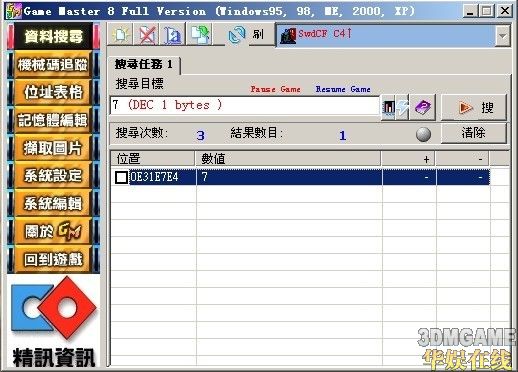The height and width of the screenshot is (372, 518).
Task: Click the refresh process list icon
Action: click(x=237, y=35)
